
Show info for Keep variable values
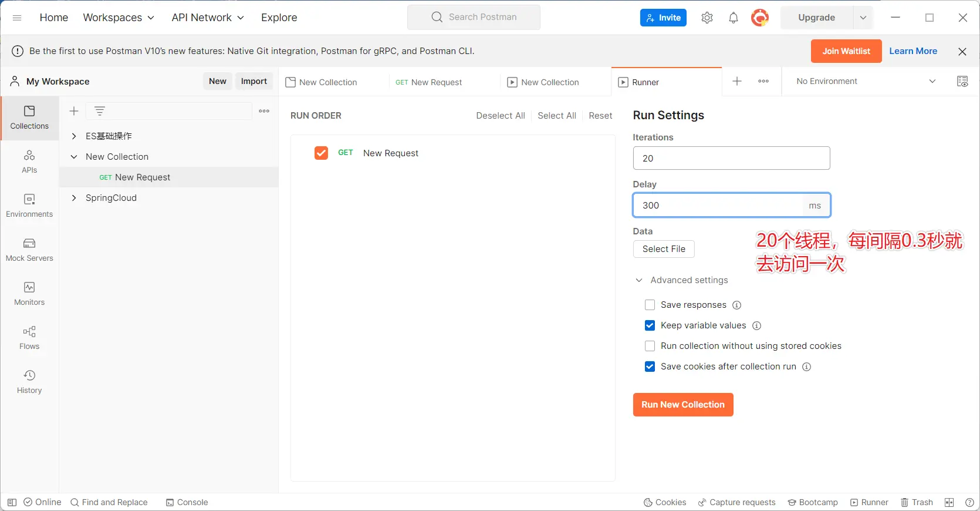[x=757, y=325]
